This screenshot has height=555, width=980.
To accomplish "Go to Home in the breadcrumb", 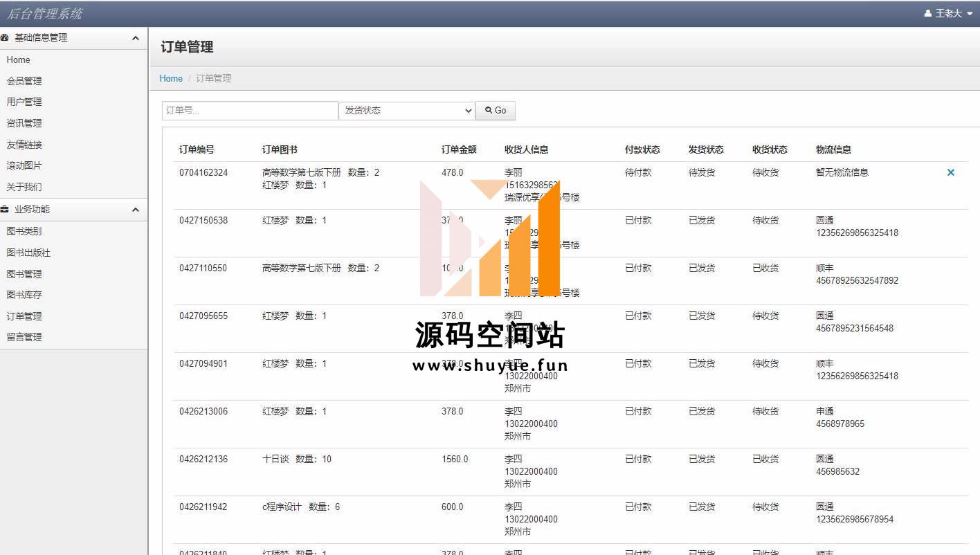I will (171, 78).
